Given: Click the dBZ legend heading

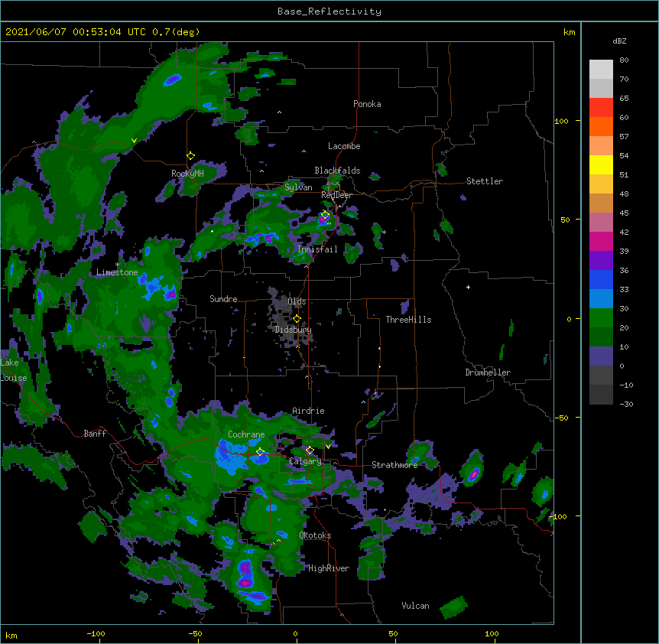Looking at the screenshot, I should [619, 41].
